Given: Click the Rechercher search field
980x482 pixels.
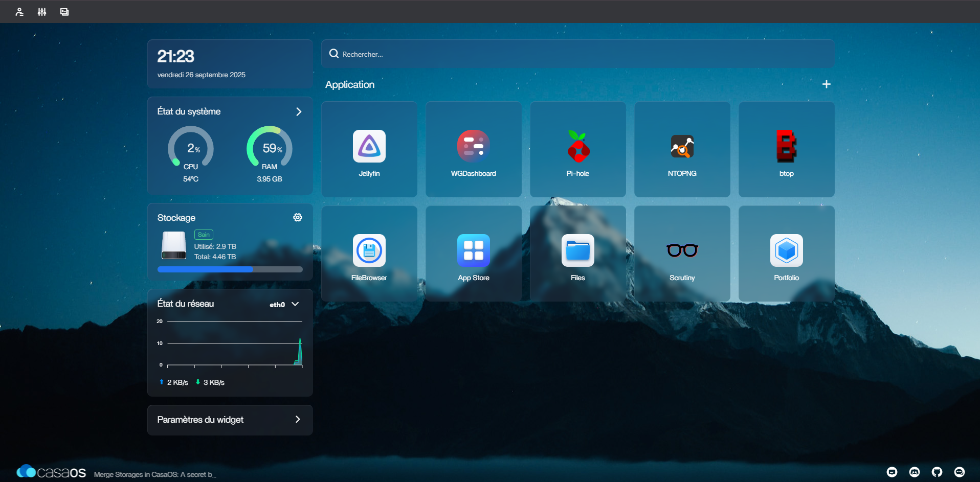Looking at the screenshot, I should click(x=577, y=54).
